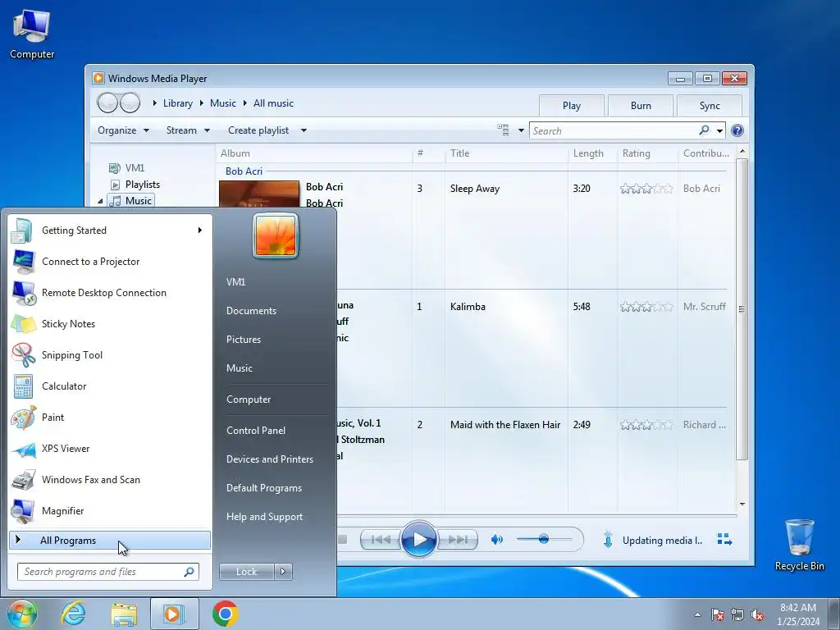Open the search options dropdown arrow
The height and width of the screenshot is (630, 840).
click(x=719, y=130)
